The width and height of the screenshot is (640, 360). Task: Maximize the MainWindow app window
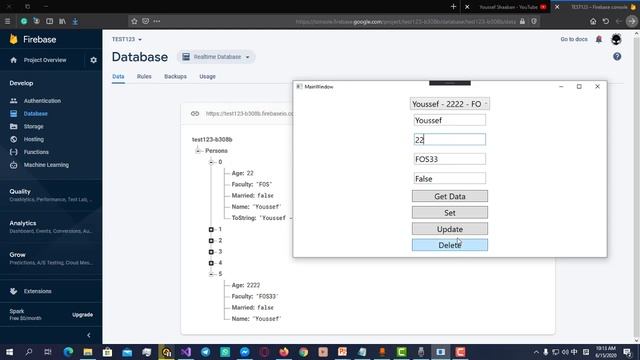click(579, 87)
